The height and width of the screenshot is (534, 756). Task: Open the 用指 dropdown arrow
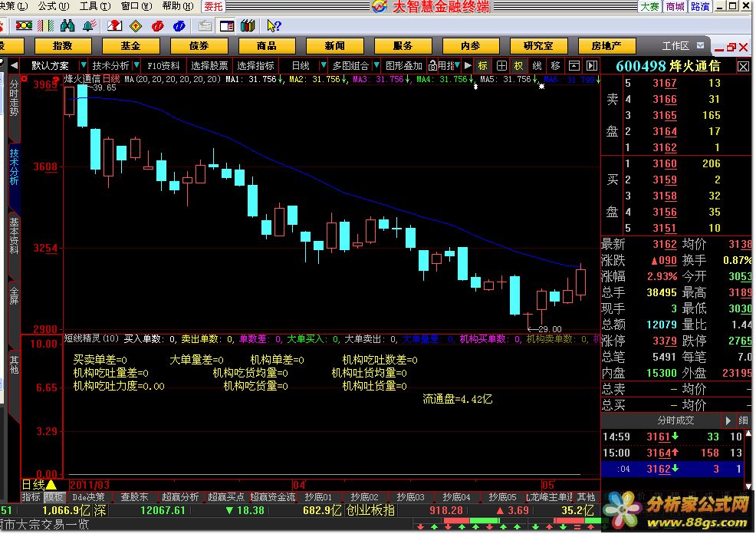pyautogui.click(x=457, y=64)
